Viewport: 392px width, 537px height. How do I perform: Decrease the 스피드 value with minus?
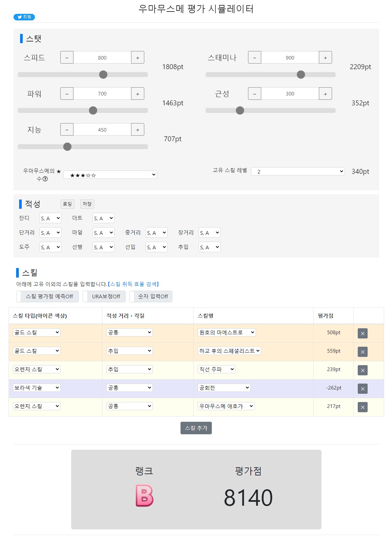(67, 58)
